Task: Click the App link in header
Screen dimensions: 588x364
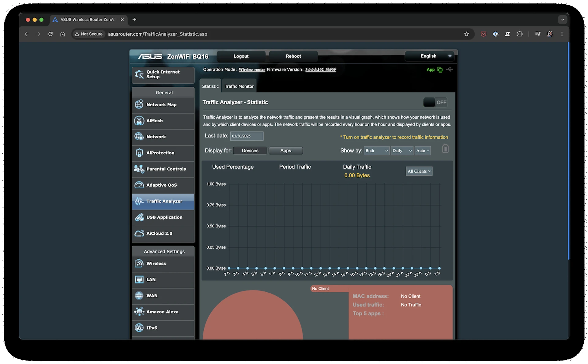Action: pyautogui.click(x=430, y=70)
